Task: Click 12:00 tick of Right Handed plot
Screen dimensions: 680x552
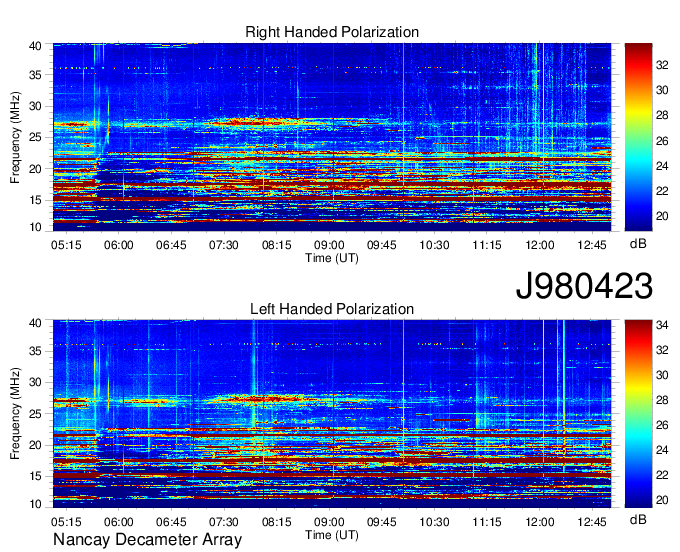Action: pos(539,245)
